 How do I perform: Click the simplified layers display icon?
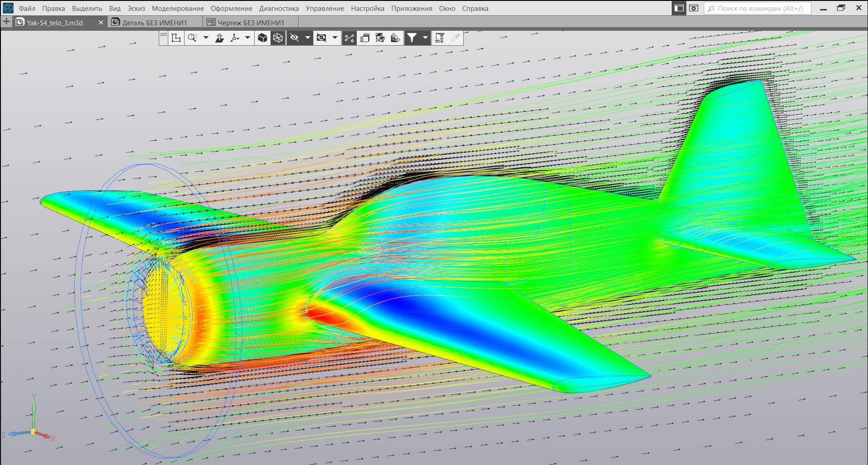[x=395, y=38]
